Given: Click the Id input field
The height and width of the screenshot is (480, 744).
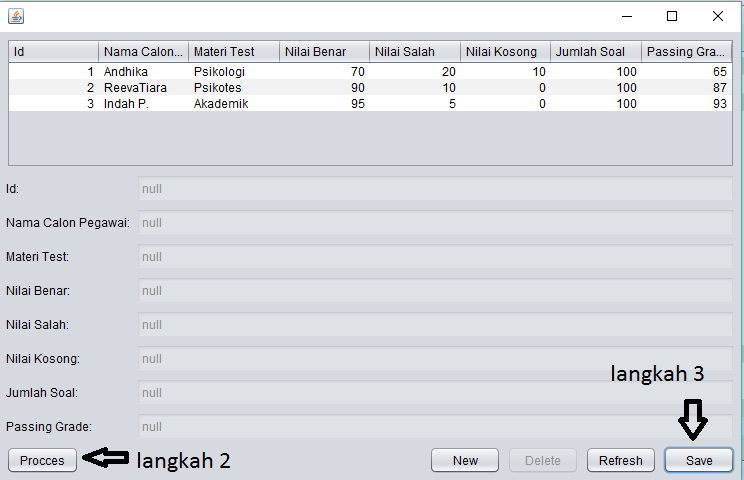Looking at the screenshot, I should [x=435, y=189].
